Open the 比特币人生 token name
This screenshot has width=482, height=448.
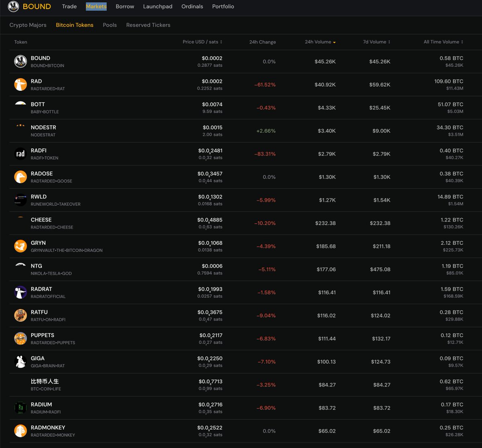45,381
